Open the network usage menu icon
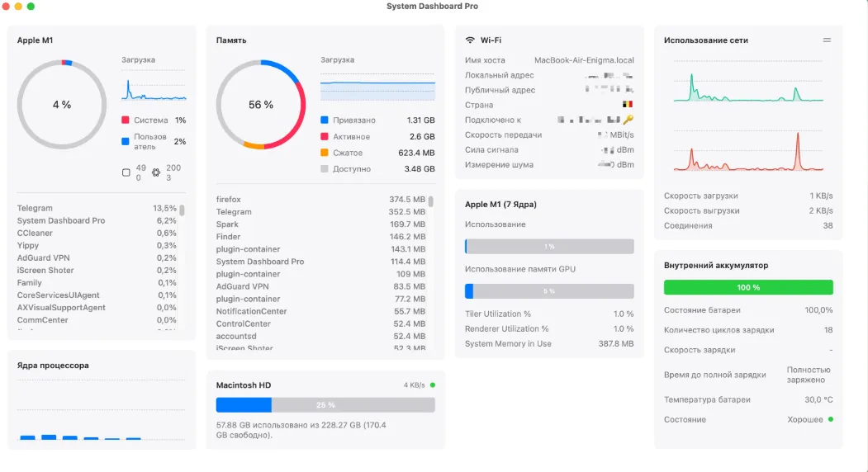The height and width of the screenshot is (472, 868). [x=827, y=40]
